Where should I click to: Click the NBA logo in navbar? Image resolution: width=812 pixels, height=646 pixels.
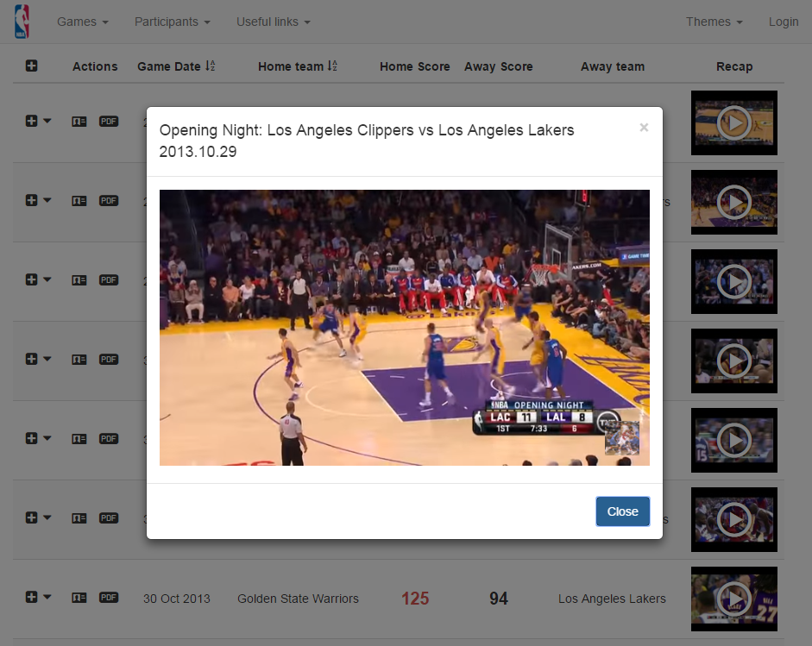[x=22, y=22]
